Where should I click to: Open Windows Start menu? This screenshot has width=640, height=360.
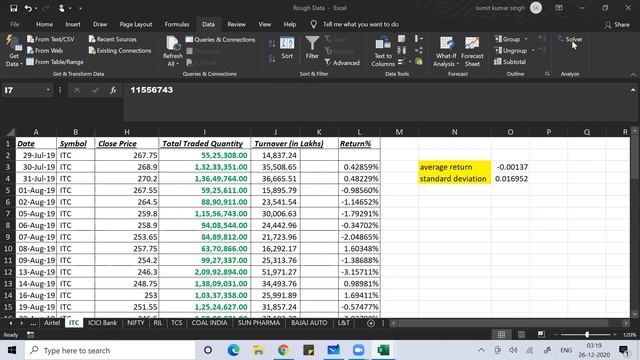(12, 350)
